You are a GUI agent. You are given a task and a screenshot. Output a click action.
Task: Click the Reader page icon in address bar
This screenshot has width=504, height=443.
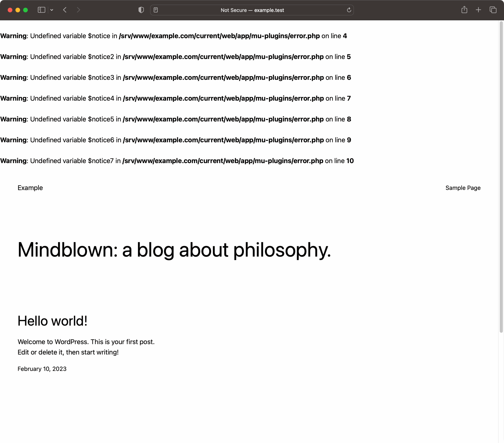coord(156,10)
